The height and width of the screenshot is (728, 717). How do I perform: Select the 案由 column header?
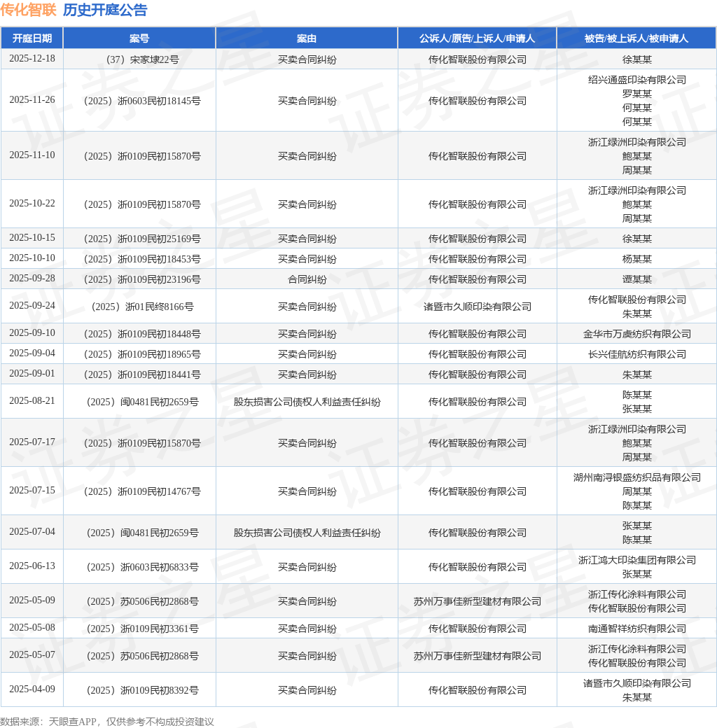pyautogui.click(x=307, y=38)
